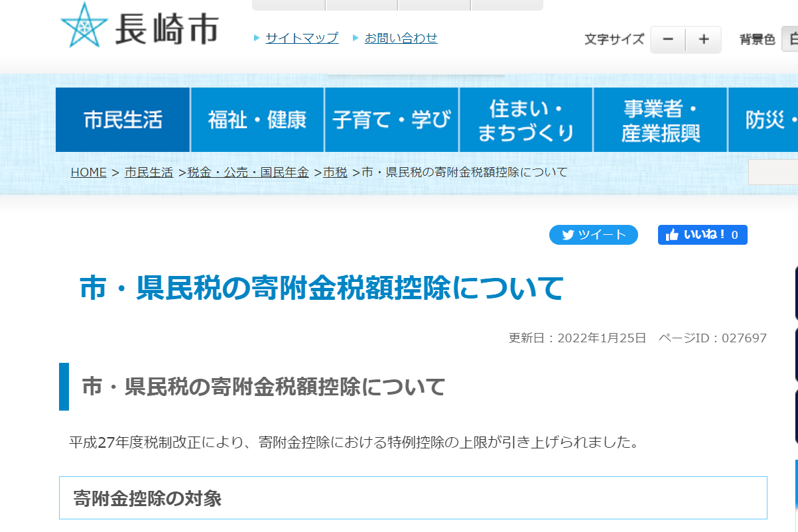
Task: Click HOME in the breadcrumb
Action: pos(88,172)
